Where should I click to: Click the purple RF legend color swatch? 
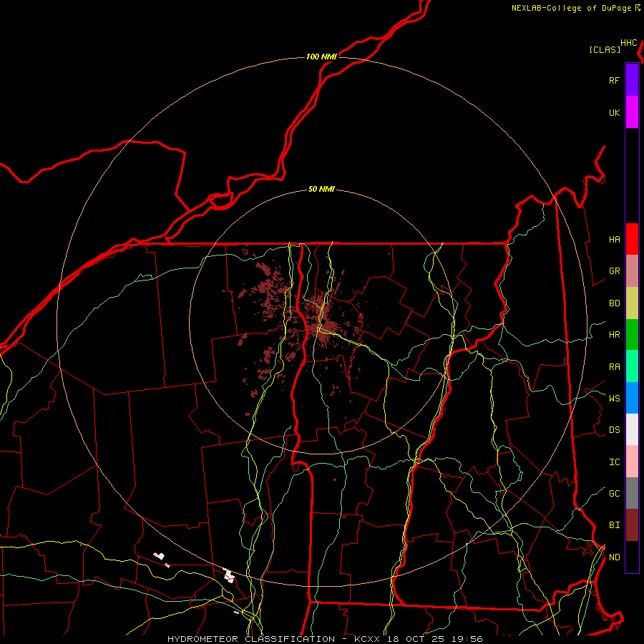point(632,79)
